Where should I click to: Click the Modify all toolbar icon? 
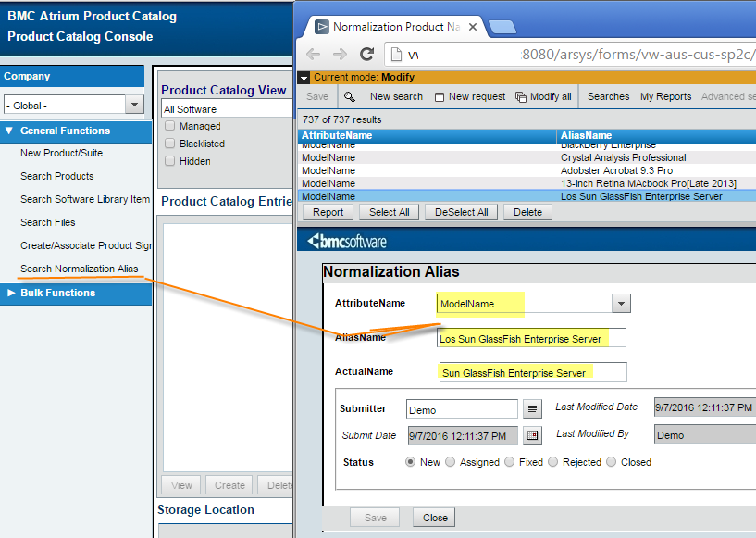click(521, 96)
